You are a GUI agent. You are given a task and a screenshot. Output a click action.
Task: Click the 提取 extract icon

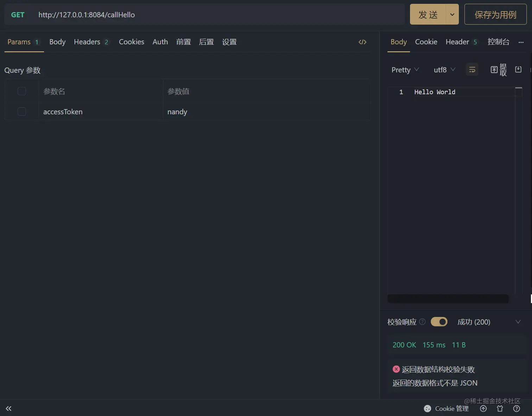coord(499,70)
